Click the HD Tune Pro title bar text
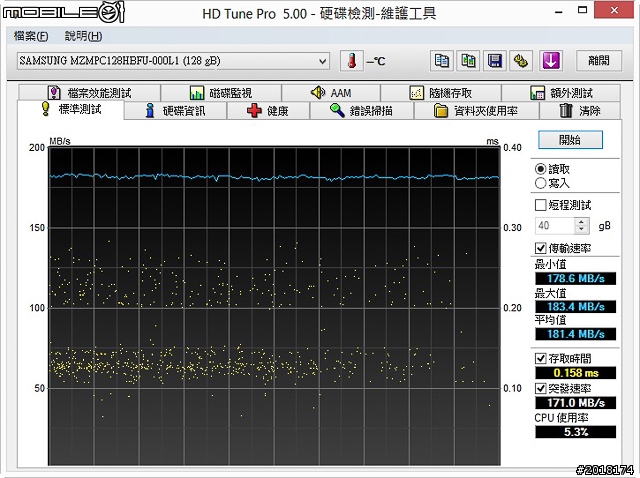 point(319,14)
